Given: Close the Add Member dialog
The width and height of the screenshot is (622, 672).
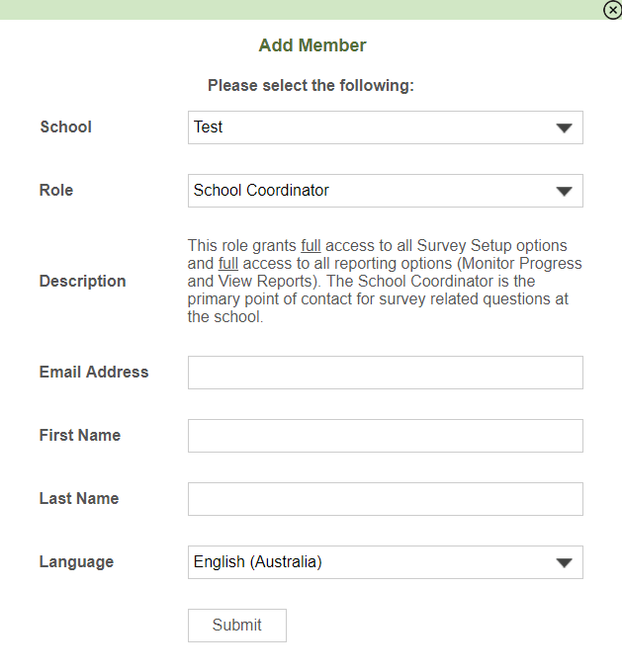Looking at the screenshot, I should coord(612,10).
